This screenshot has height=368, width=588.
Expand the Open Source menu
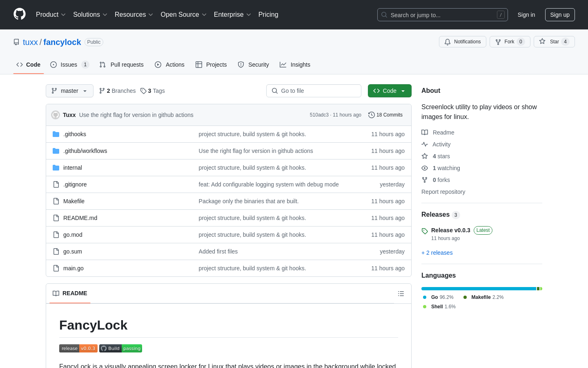tap(184, 14)
